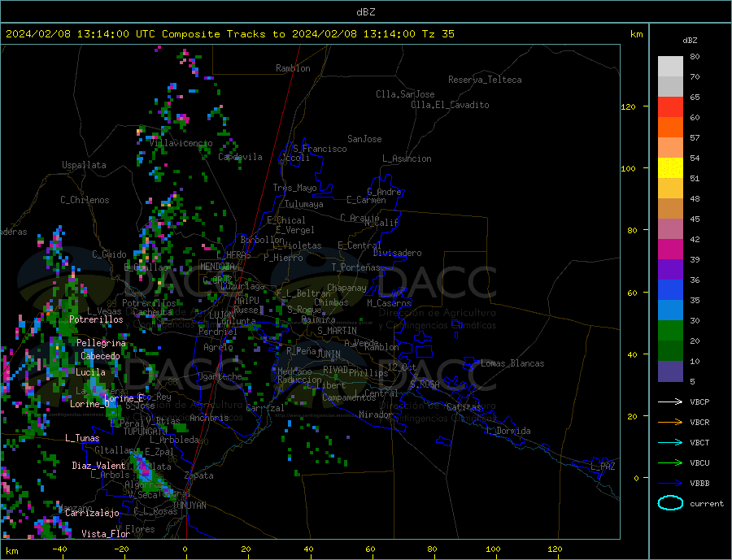Viewport: 732px width, 560px height.
Task: Click the Villavicencio place label
Action: 181,143
